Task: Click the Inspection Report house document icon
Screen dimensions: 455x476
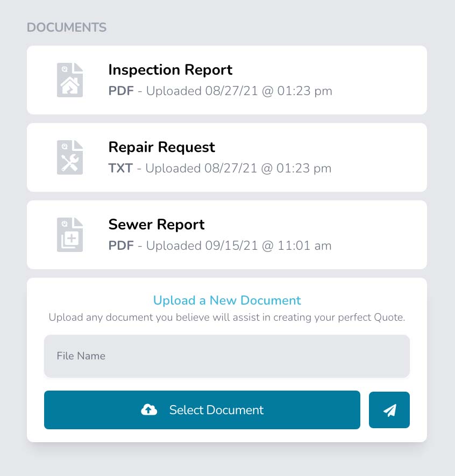Action: pyautogui.click(x=70, y=80)
